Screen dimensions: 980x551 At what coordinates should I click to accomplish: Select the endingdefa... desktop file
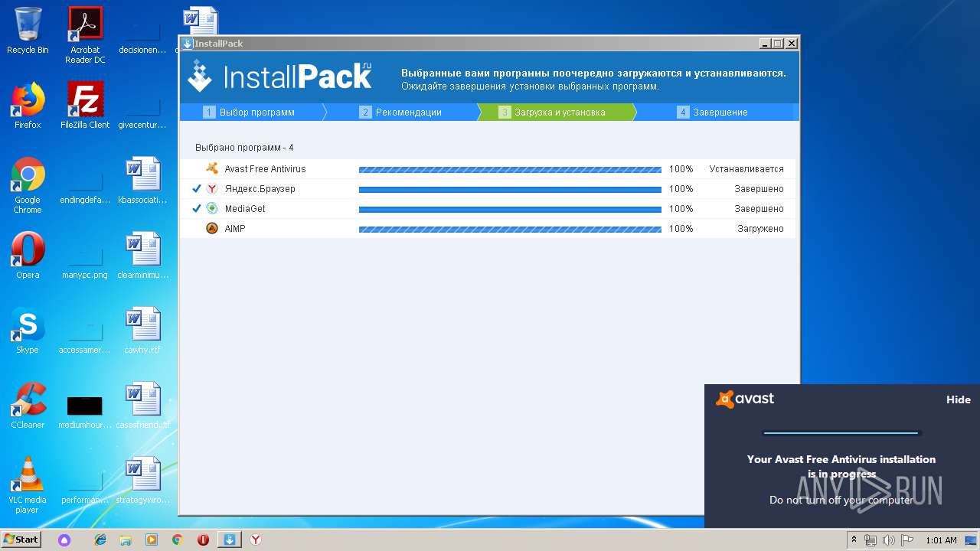(x=85, y=187)
